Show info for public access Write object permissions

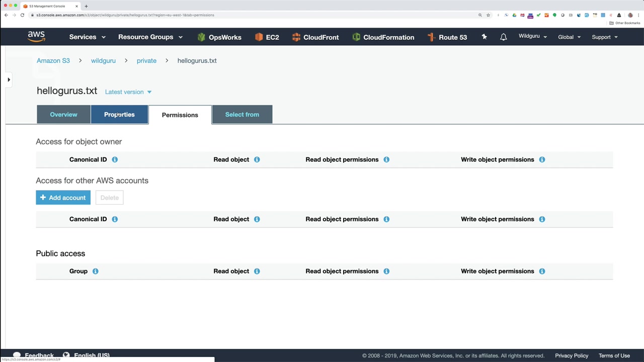pyautogui.click(x=542, y=271)
